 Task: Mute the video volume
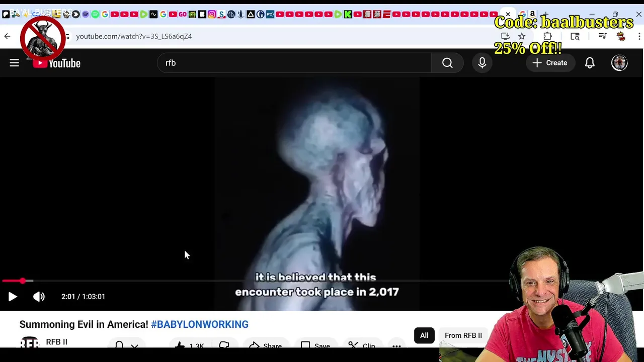tap(39, 297)
